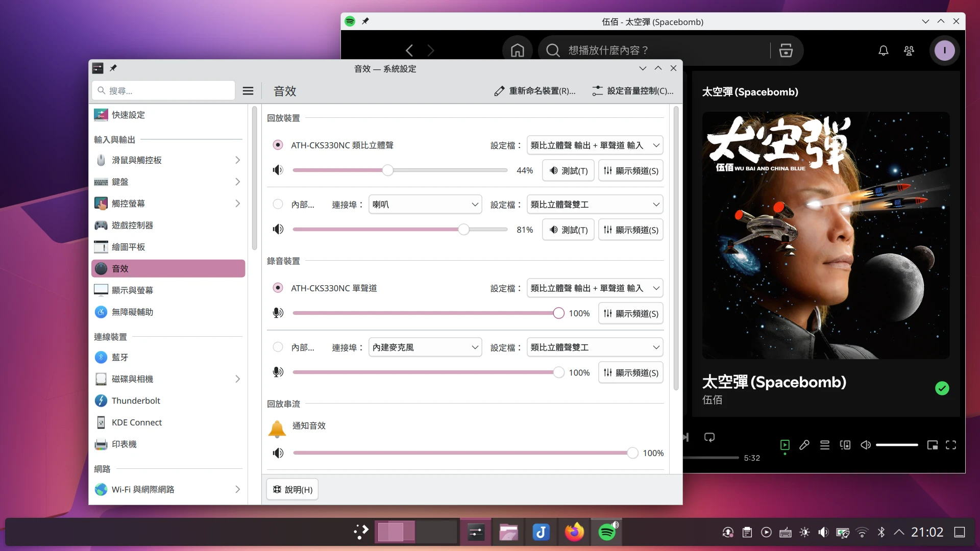Open 喇叭 port dropdown
980x551 pixels.
point(425,205)
